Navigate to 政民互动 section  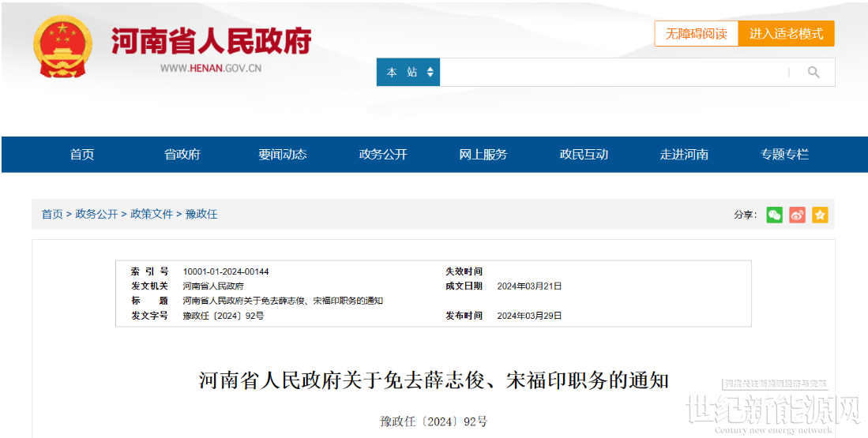[x=584, y=155]
